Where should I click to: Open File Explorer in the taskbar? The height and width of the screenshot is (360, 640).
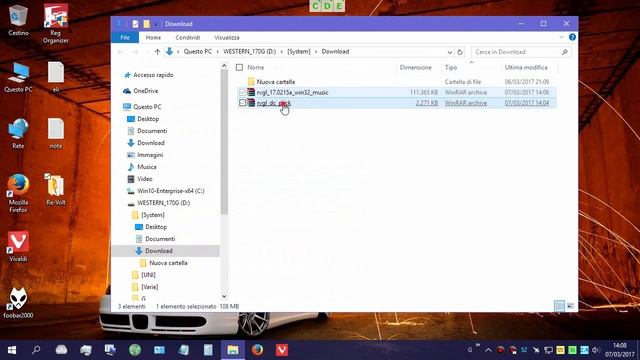tap(233, 350)
